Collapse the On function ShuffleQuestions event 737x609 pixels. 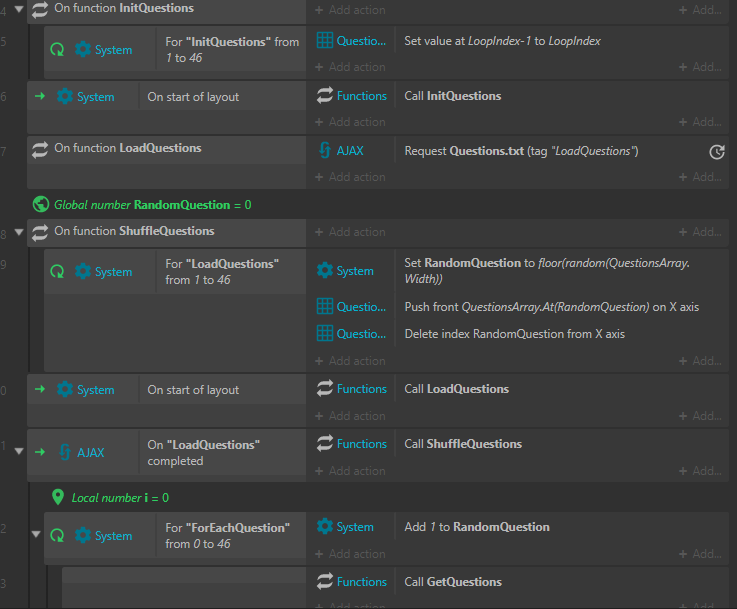19,232
